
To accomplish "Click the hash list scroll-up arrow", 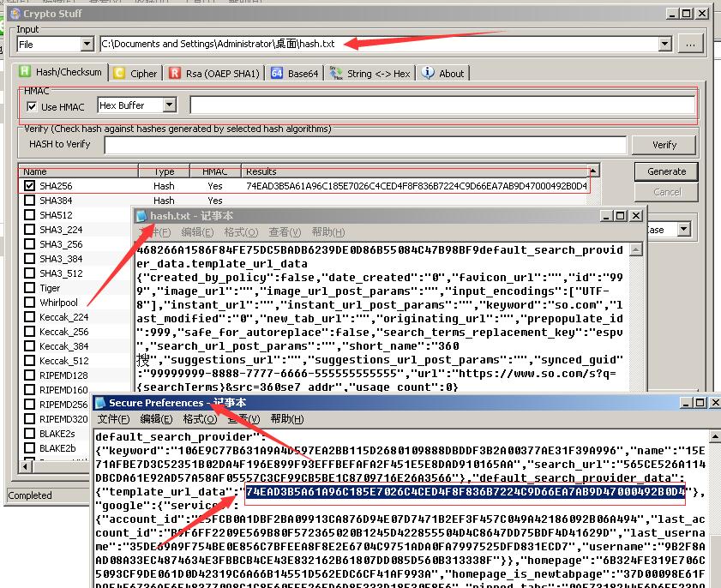I will click(x=593, y=171).
